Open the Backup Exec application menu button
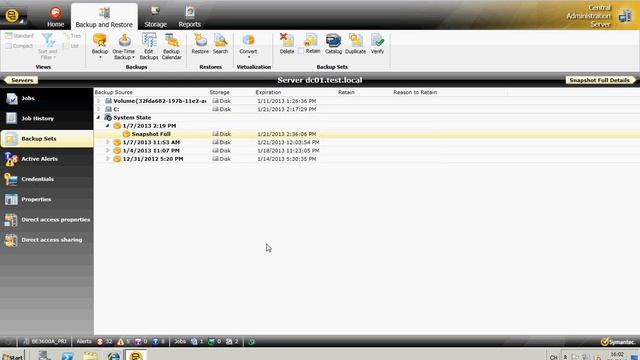The width and height of the screenshot is (640, 360). (x=12, y=16)
